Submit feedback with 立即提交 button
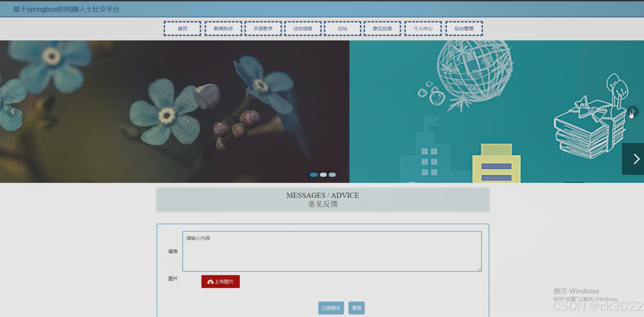The height and width of the screenshot is (317, 644). click(331, 308)
